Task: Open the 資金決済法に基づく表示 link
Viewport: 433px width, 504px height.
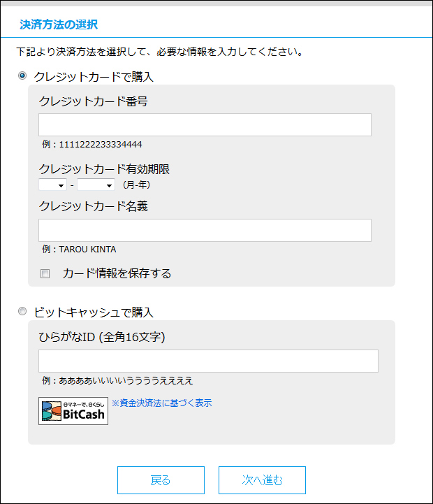Action: pos(161,403)
